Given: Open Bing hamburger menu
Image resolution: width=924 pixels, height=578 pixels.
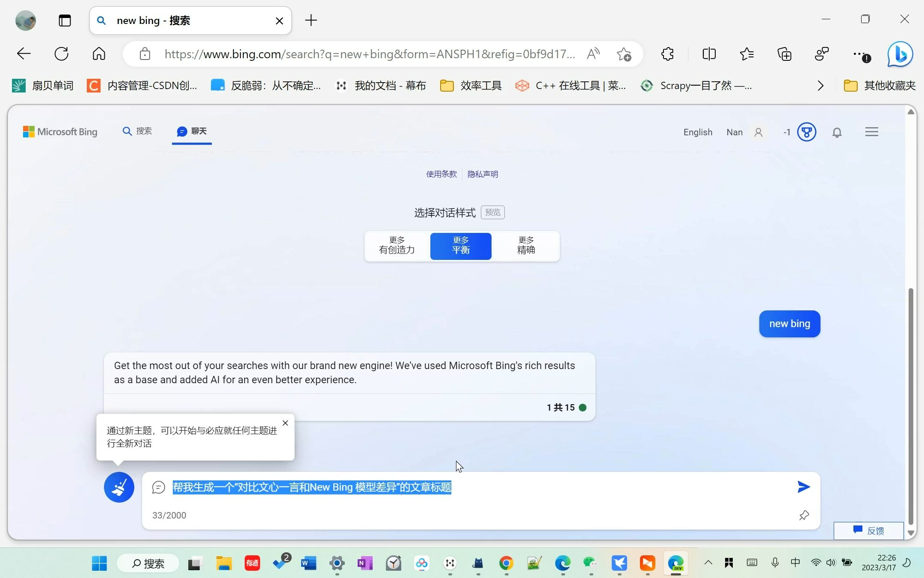Looking at the screenshot, I should 871,132.
